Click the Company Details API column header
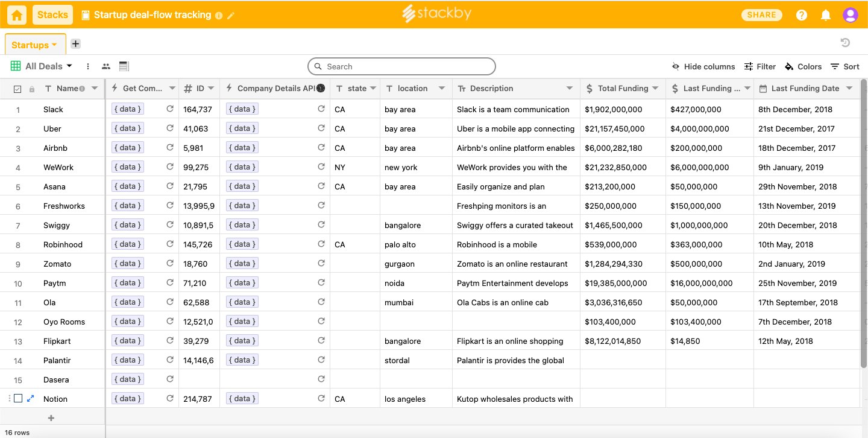This screenshot has height=438, width=868. click(x=275, y=89)
